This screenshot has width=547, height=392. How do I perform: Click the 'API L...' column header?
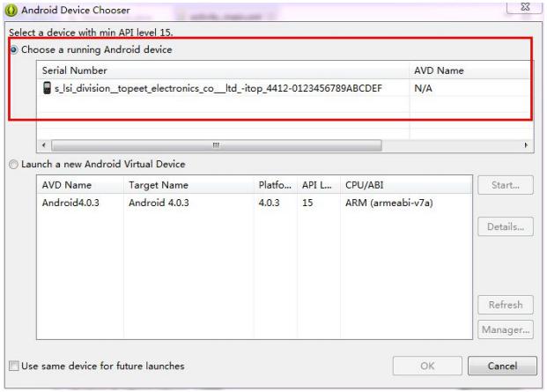(319, 185)
